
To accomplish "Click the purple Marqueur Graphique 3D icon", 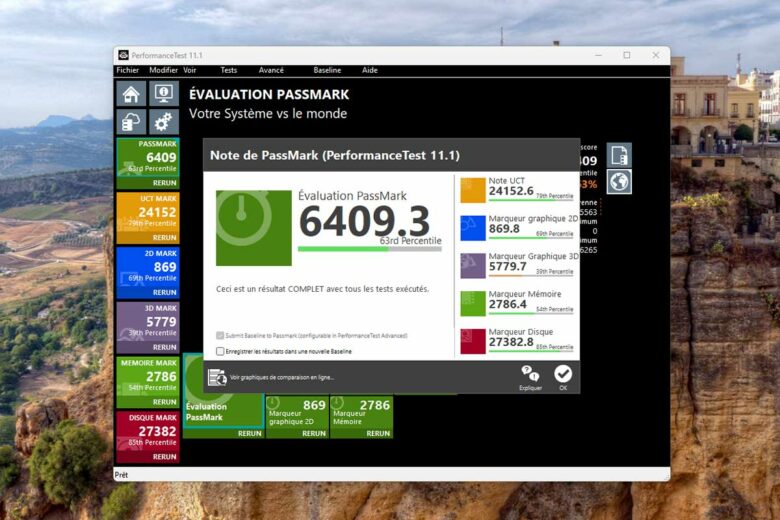I will pyautogui.click(x=473, y=266).
